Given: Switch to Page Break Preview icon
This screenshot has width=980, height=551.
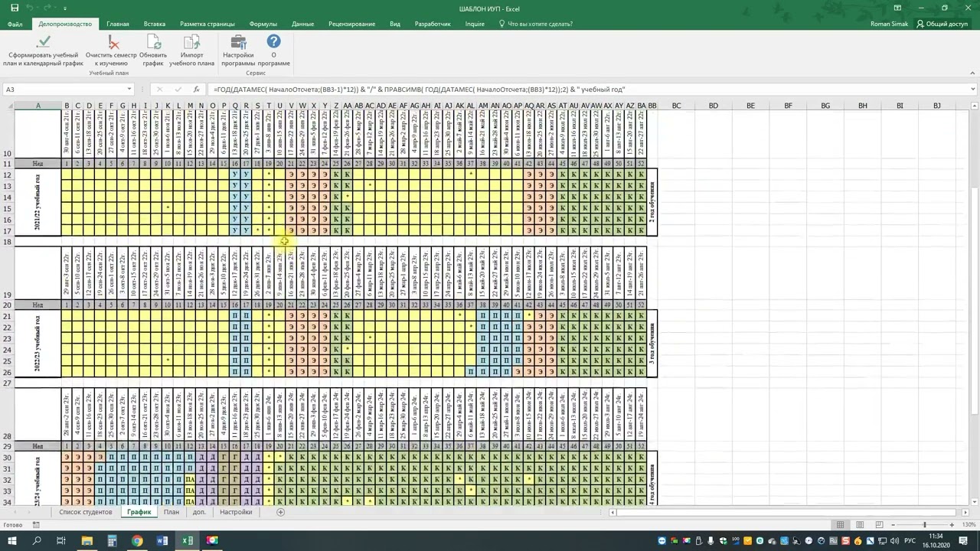Looking at the screenshot, I should (x=880, y=525).
